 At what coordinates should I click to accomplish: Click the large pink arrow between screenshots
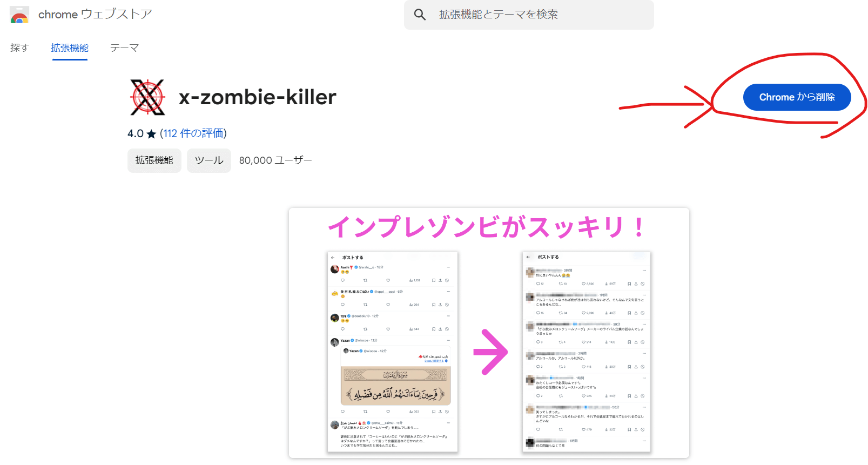490,352
